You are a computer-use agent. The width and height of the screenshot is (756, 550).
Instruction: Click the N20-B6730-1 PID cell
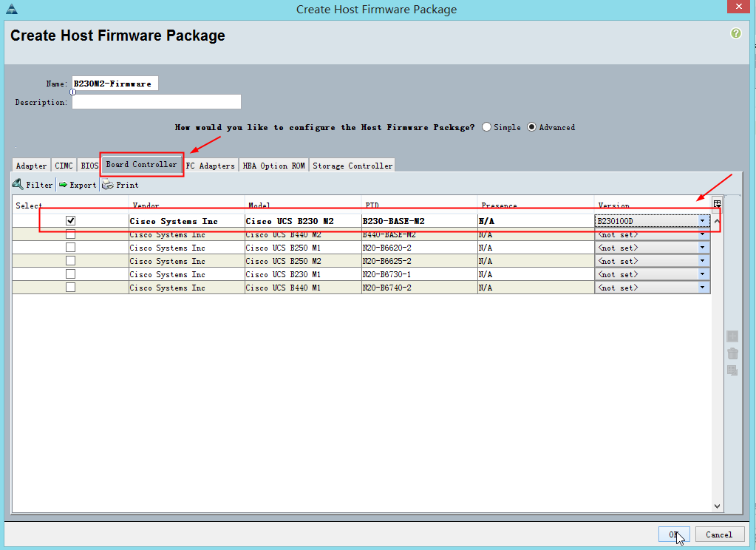419,274
